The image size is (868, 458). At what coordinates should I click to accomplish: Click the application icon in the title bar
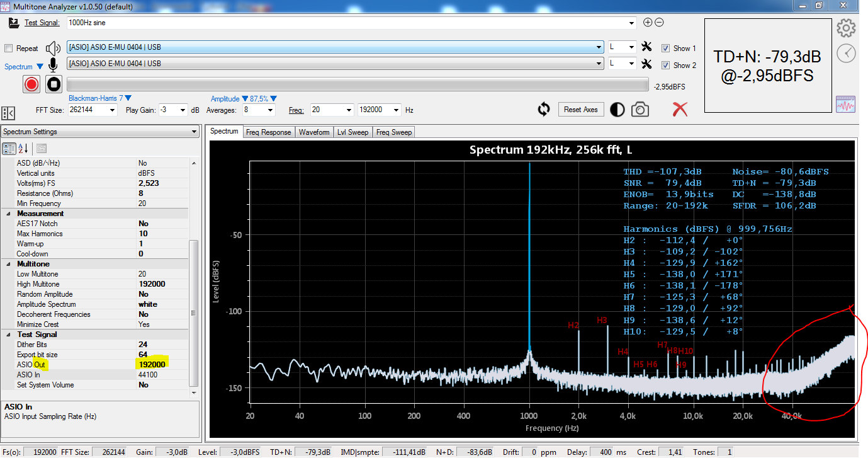(x=6, y=6)
